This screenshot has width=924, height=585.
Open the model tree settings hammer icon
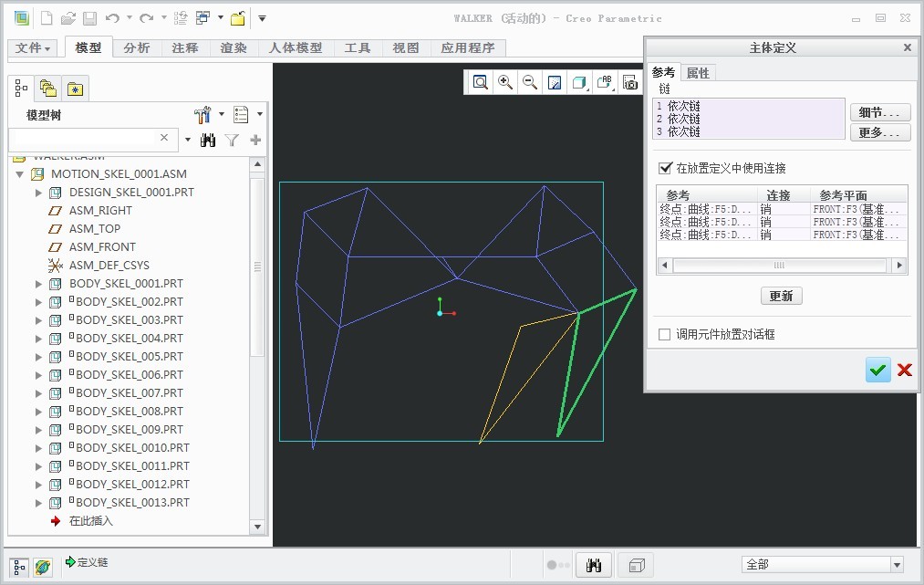point(203,114)
